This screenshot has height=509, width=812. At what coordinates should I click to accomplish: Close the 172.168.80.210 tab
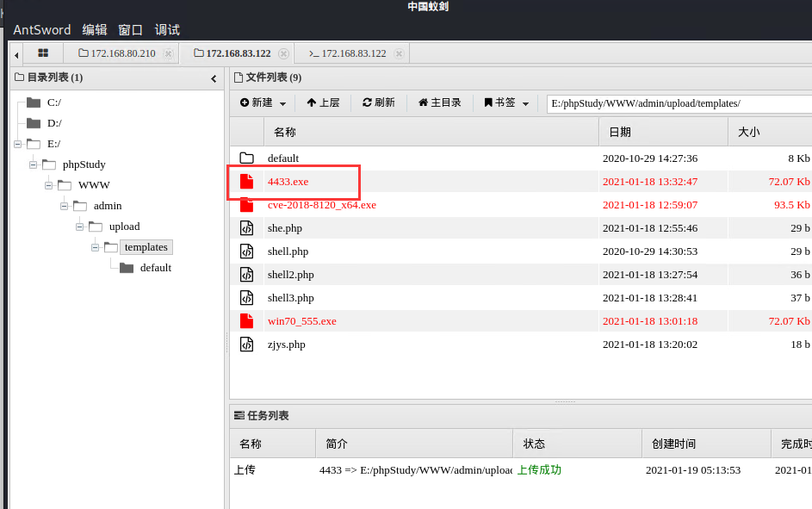click(x=169, y=53)
